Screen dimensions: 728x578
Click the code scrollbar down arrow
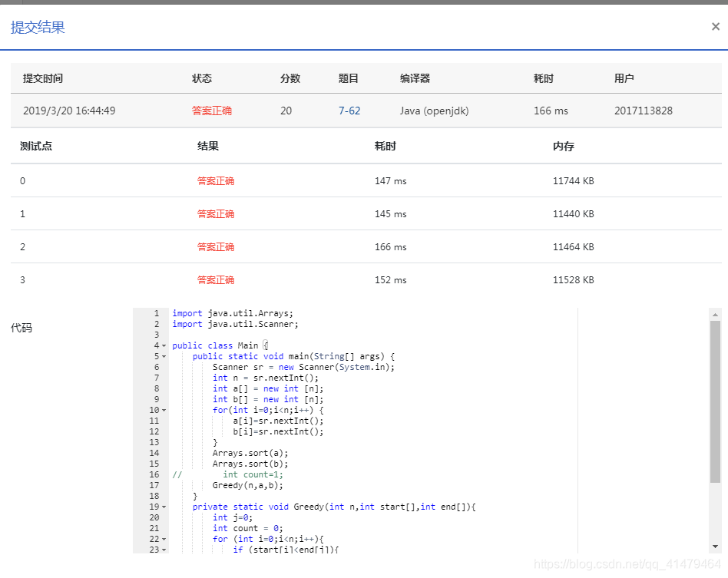(x=715, y=547)
